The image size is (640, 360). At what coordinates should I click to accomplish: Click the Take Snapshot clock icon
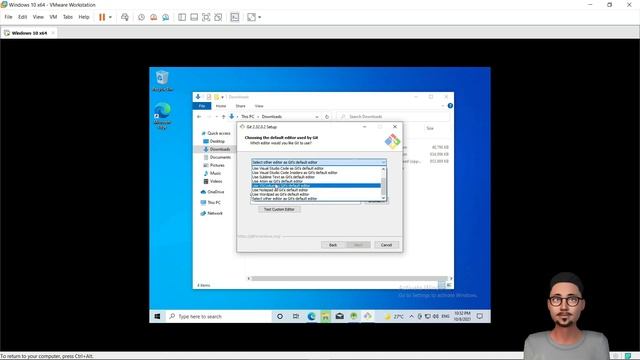pyautogui.click(x=141, y=17)
